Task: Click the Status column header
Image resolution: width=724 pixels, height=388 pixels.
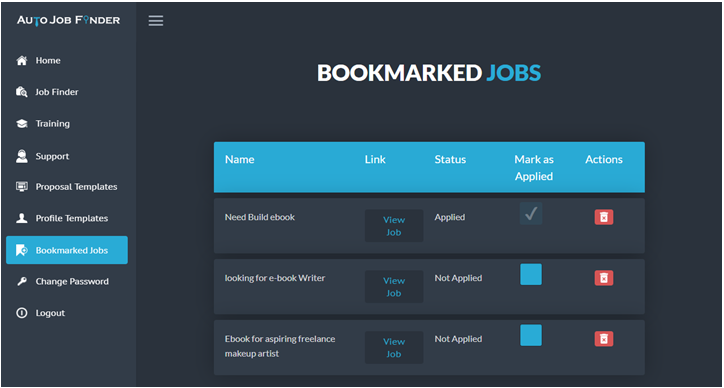Action: 450,159
